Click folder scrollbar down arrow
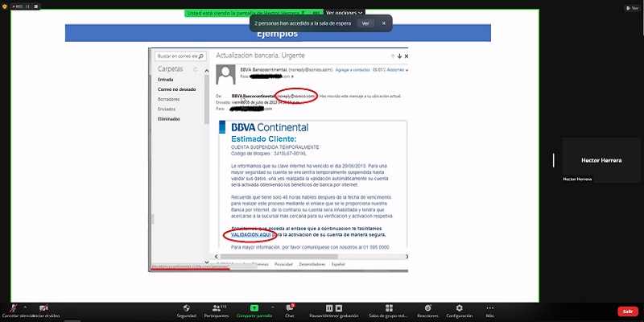644x322 pixels. tap(207, 262)
